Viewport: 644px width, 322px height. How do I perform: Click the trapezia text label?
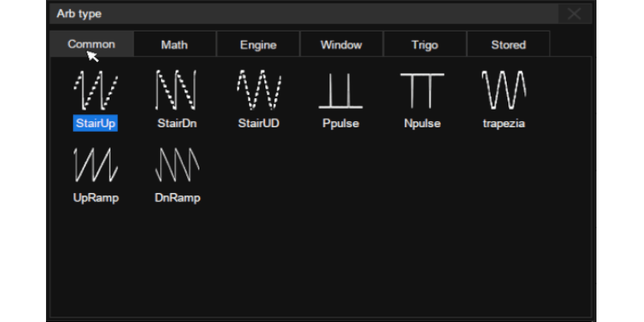(504, 123)
